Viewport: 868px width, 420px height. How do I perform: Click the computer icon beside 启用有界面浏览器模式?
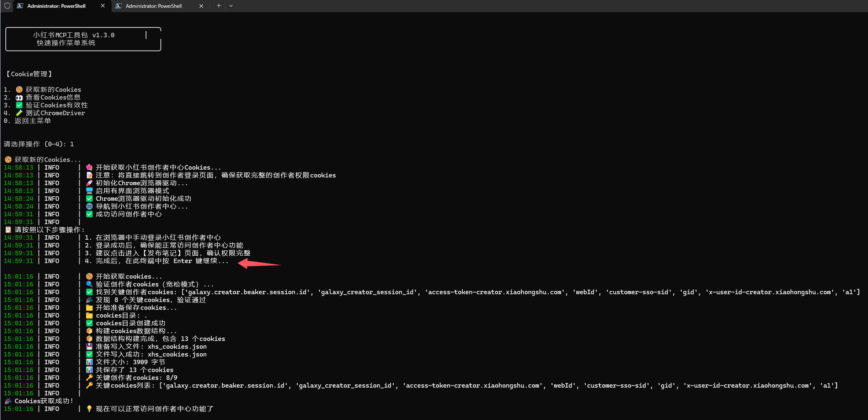point(89,191)
